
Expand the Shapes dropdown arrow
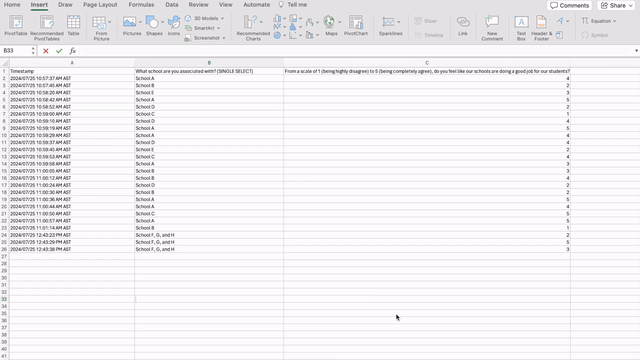tap(162, 22)
